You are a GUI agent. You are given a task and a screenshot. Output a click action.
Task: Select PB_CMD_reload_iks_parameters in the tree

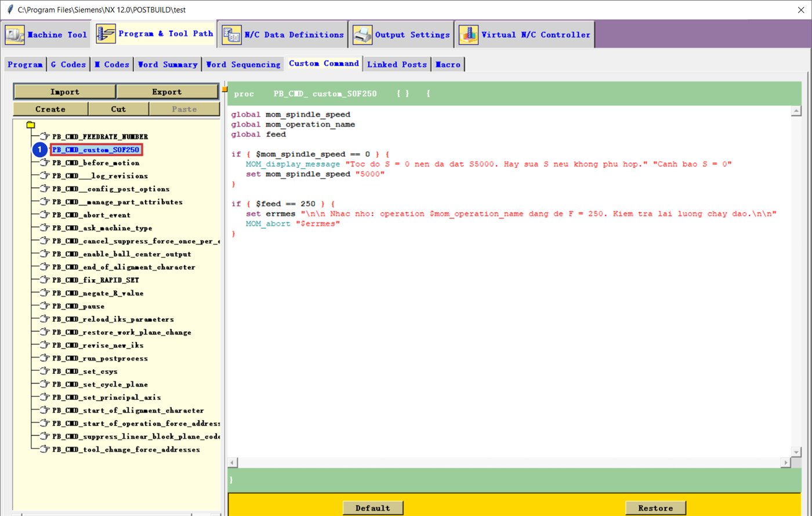113,319
